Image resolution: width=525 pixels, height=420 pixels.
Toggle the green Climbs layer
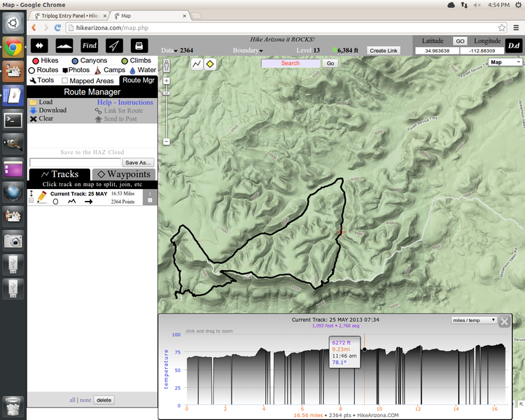[136, 61]
